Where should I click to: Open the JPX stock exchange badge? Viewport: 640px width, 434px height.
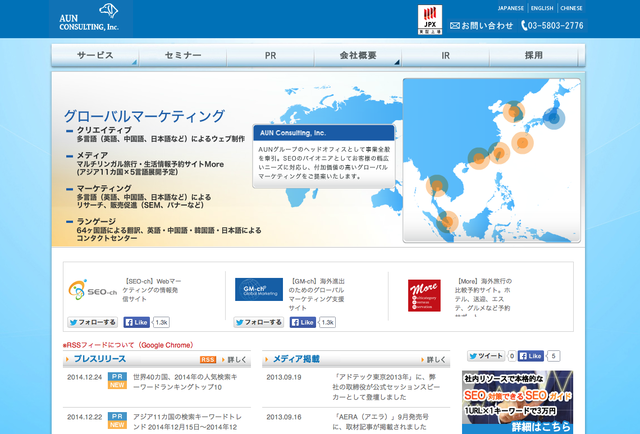tap(430, 20)
